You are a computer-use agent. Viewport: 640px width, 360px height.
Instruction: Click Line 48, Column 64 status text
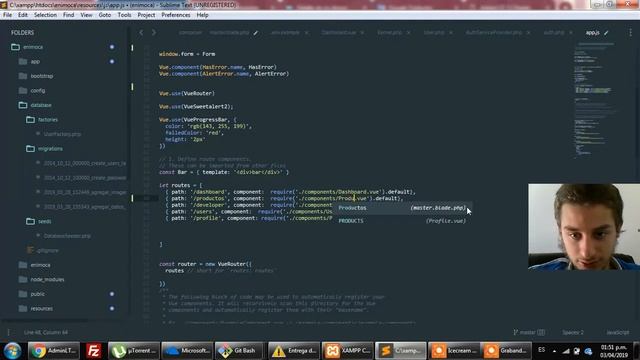(x=46, y=332)
